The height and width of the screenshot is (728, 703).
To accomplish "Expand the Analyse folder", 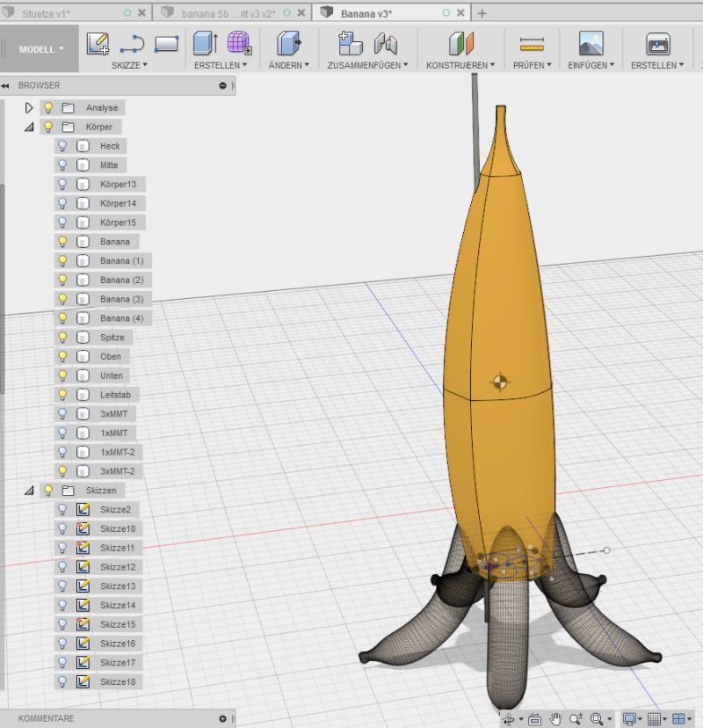I will pos(29,108).
